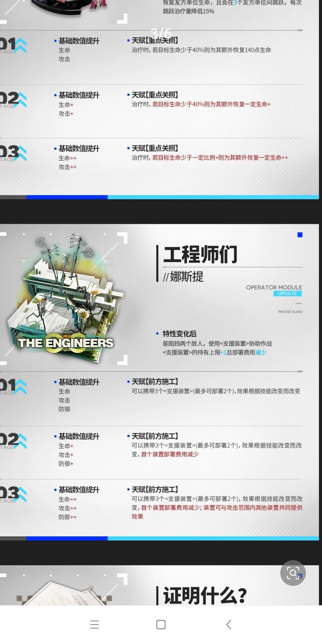Tap the Android back arrow
This screenshot has width=322, height=644.
pyautogui.click(x=229, y=624)
